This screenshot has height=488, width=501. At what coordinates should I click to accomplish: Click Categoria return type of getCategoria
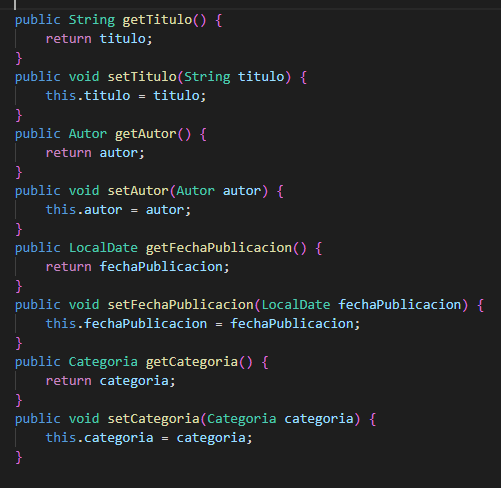(103, 362)
